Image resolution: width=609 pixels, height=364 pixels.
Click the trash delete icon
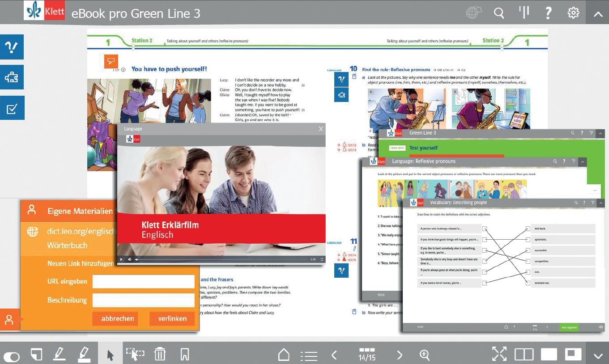click(160, 355)
